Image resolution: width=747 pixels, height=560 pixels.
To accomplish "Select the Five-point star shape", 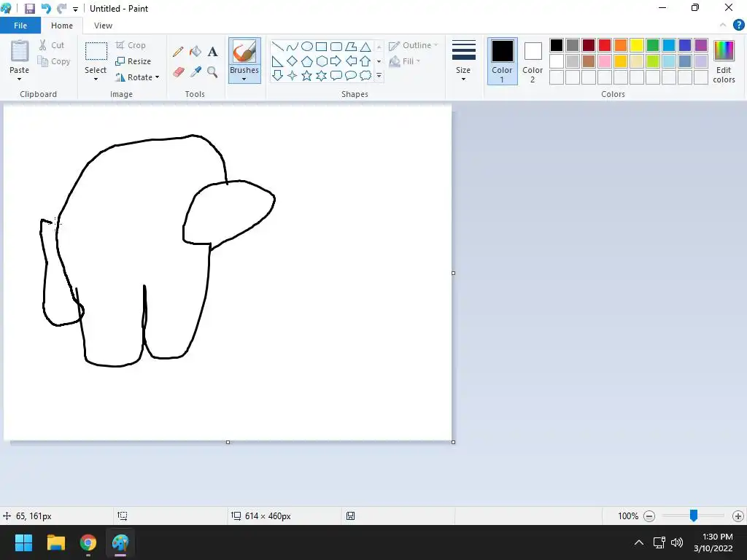I will (307, 75).
